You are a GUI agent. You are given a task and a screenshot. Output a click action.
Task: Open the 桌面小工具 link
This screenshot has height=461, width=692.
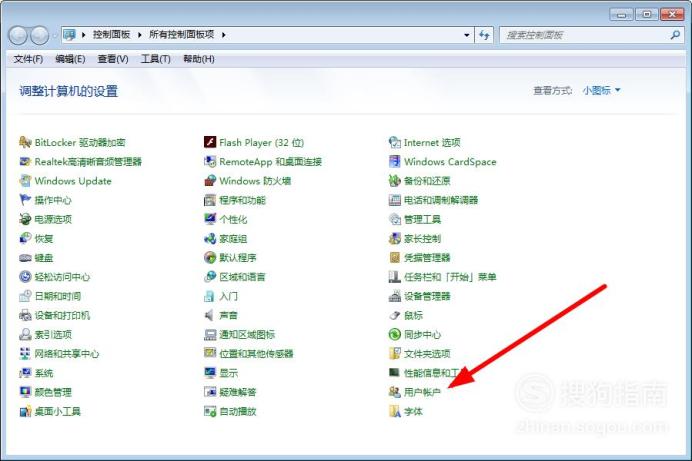coord(57,412)
